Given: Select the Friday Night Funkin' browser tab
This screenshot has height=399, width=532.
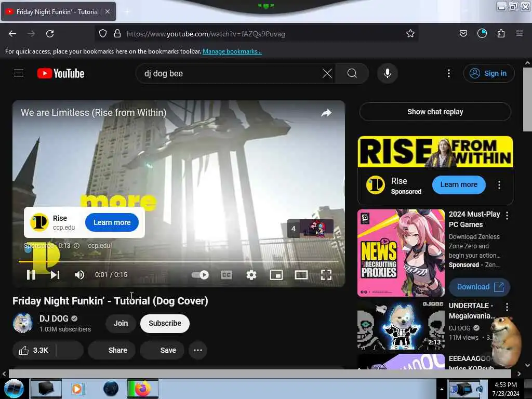Looking at the screenshot, I should click(58, 11).
